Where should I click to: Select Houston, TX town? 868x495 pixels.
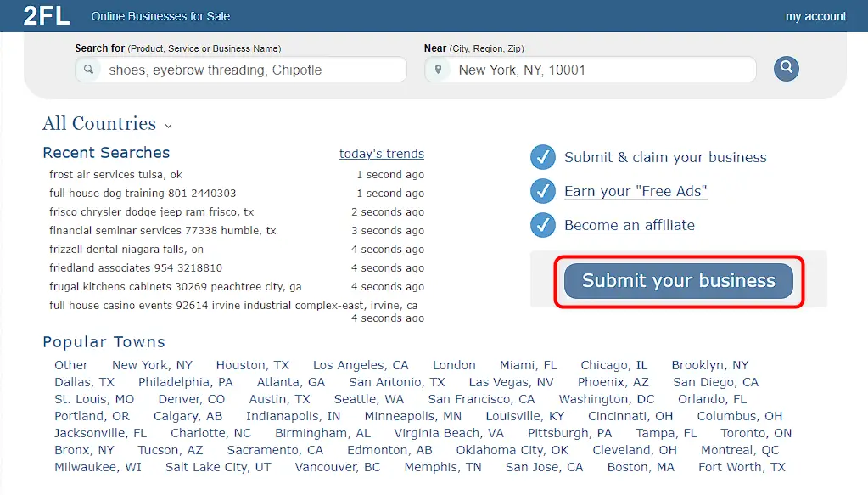253,365
